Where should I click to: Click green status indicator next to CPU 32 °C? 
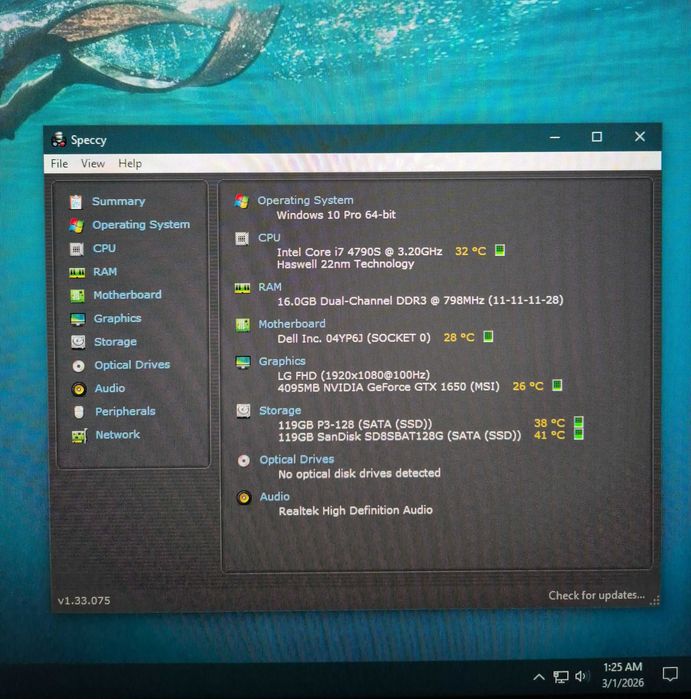tap(500, 250)
